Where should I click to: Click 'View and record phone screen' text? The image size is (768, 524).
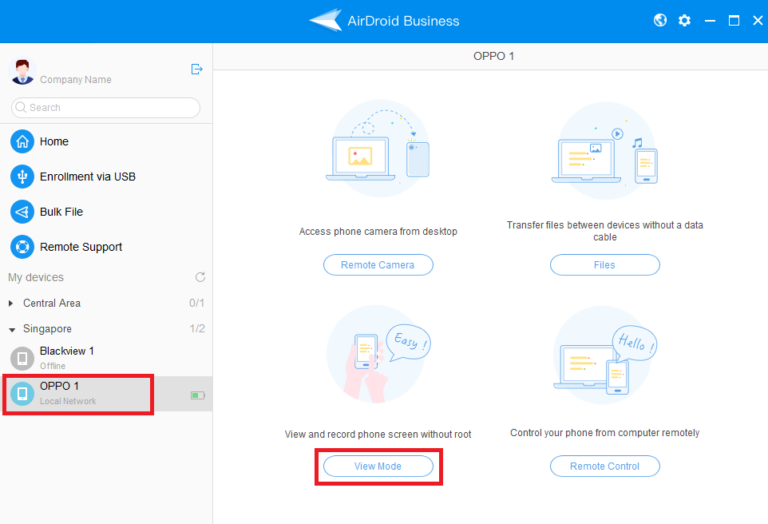coord(378,434)
